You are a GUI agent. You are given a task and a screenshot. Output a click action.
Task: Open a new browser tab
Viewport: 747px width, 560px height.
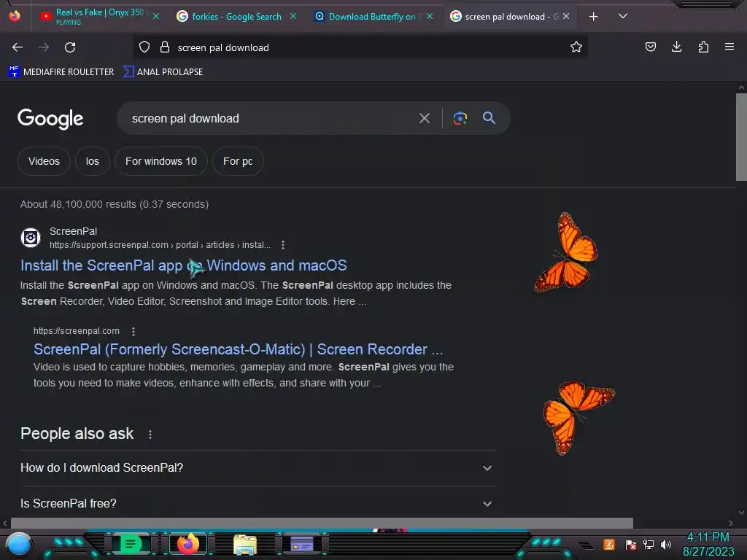(594, 17)
